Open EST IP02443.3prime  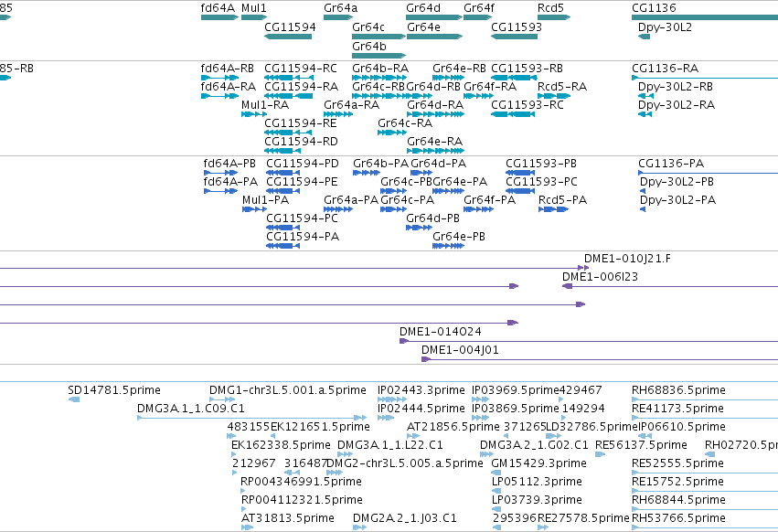pos(421,390)
